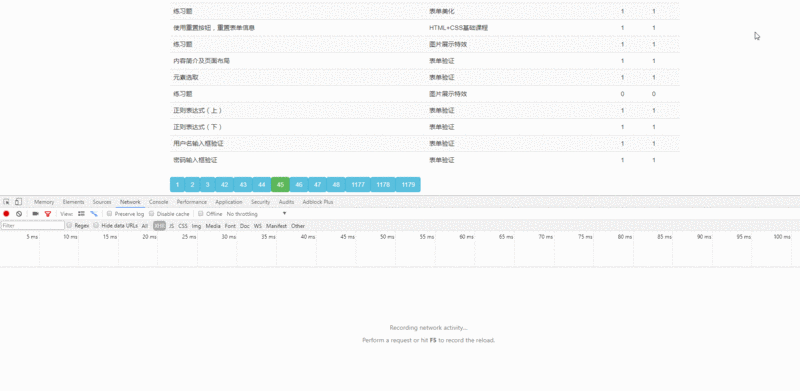The image size is (800, 391).
Task: Check the Offline checkbox
Action: pos(201,214)
